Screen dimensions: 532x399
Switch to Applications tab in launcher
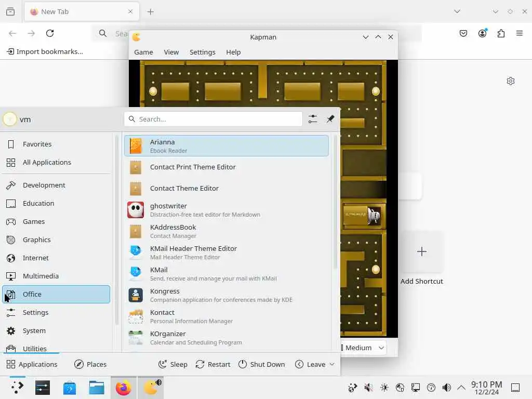(32, 364)
